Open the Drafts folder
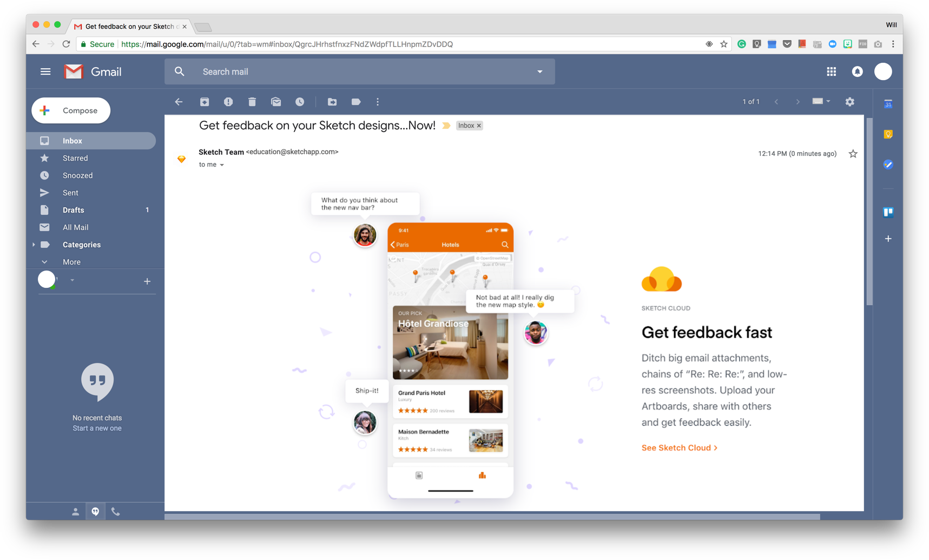Image resolution: width=929 pixels, height=560 pixels. tap(91, 210)
